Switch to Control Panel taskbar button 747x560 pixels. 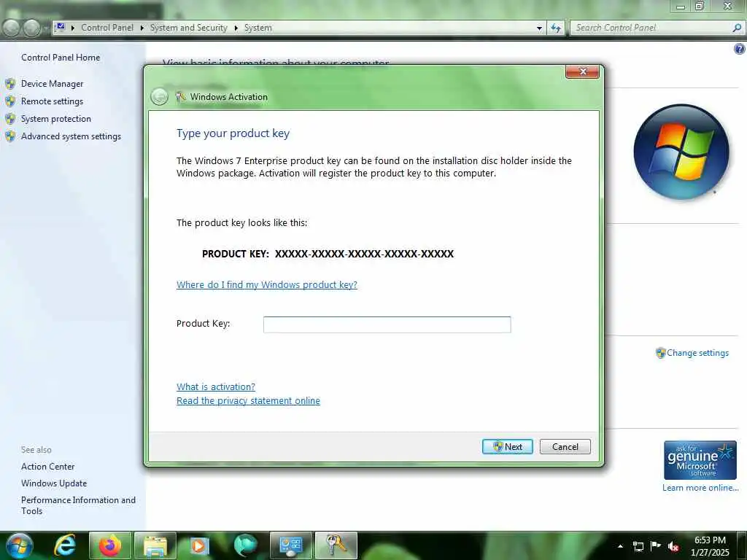coord(291,545)
